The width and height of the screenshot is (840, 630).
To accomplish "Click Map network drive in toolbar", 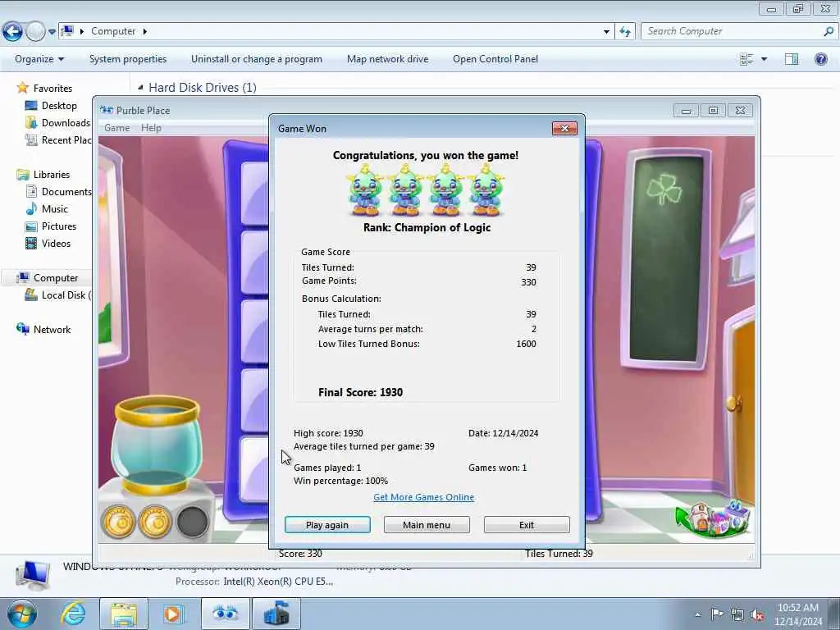I will point(387,59).
